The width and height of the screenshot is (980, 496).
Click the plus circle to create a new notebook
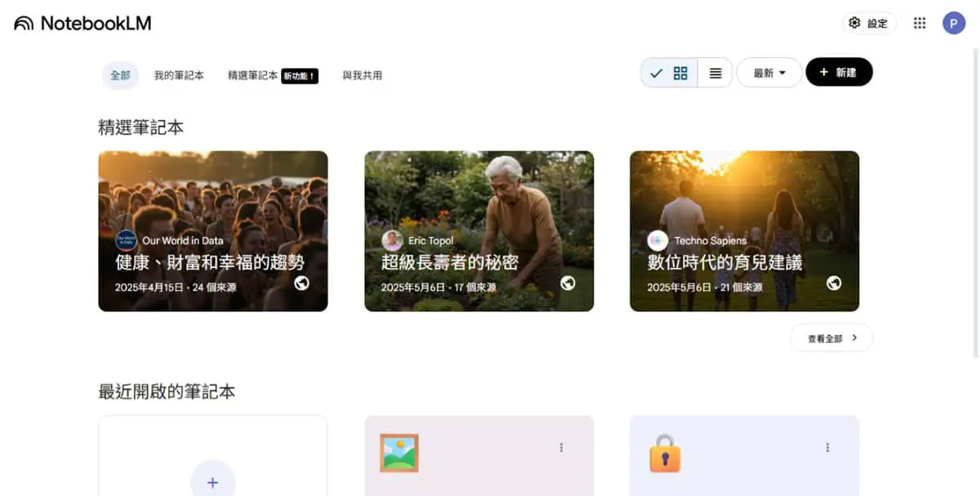coord(212,482)
